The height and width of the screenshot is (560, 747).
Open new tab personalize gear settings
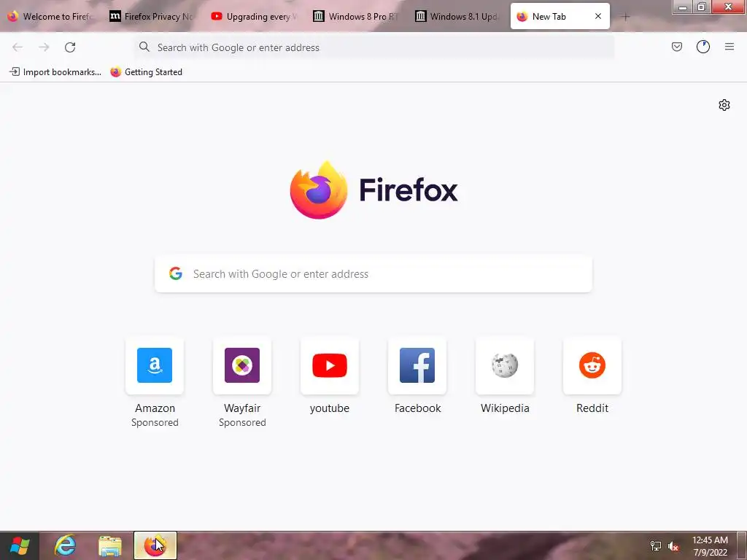pos(724,105)
